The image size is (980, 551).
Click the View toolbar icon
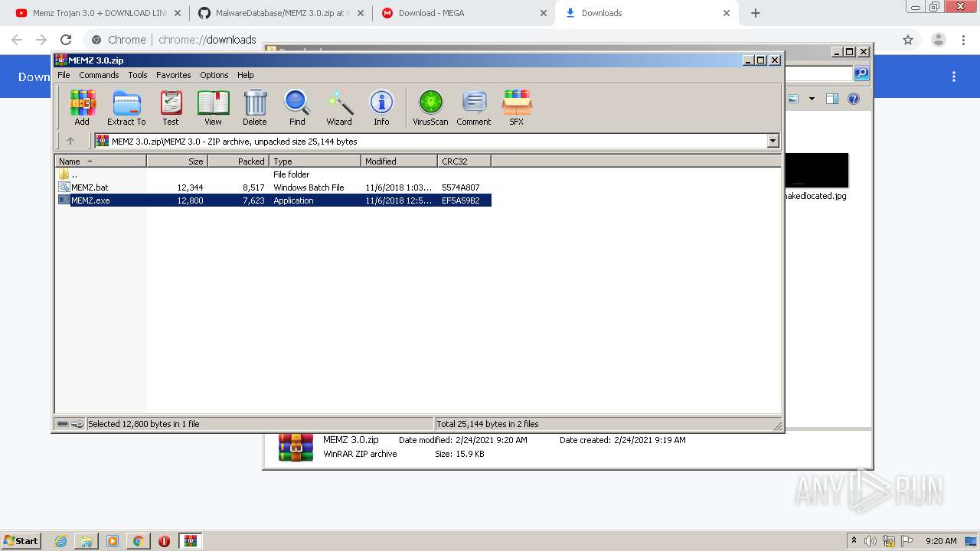coord(213,108)
